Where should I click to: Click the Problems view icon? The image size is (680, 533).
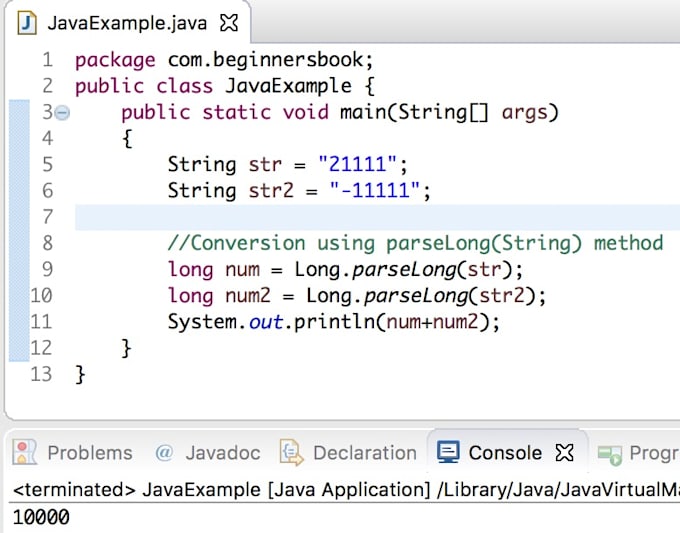point(26,453)
